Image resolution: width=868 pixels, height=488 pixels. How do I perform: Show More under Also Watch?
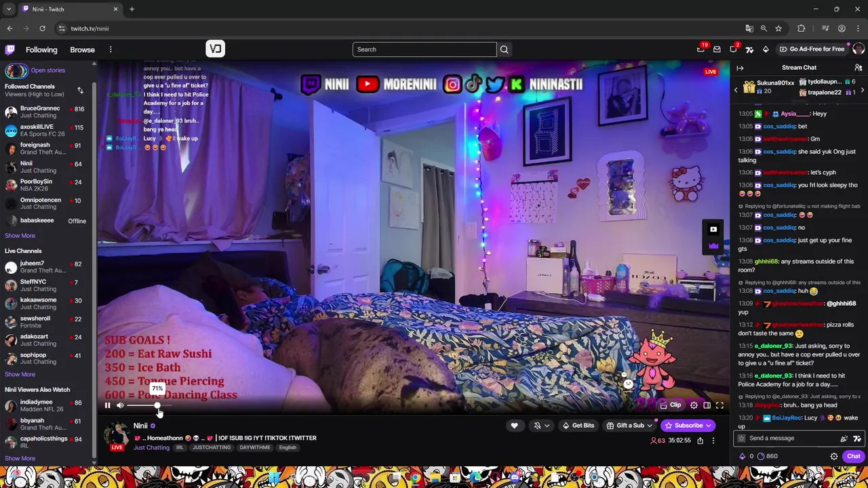point(20,458)
